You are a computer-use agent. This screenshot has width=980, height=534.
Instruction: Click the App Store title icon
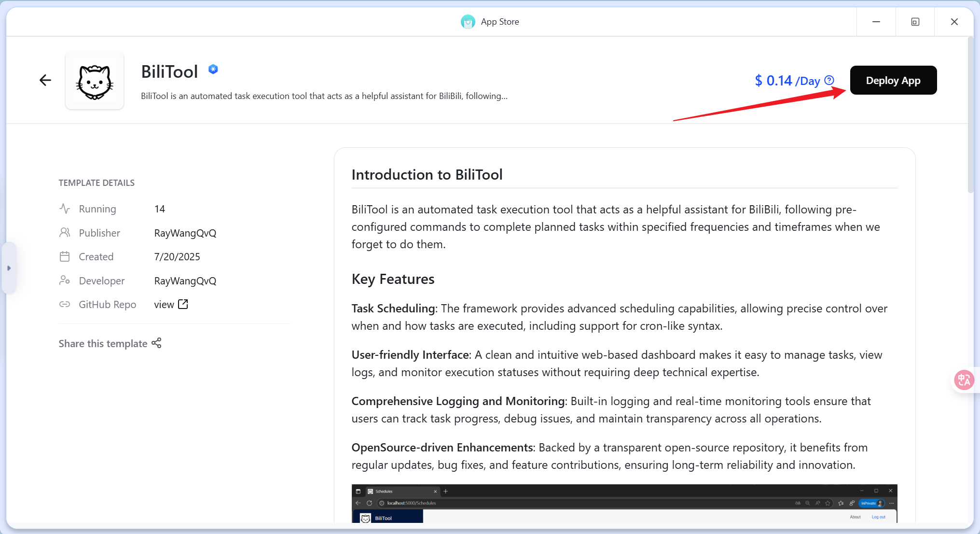[x=468, y=22]
